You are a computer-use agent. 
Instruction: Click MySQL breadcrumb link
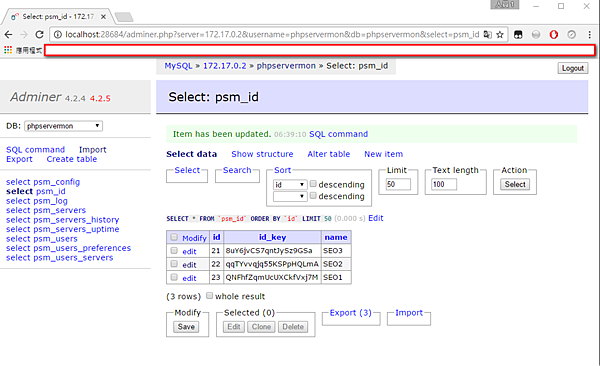[x=178, y=66]
